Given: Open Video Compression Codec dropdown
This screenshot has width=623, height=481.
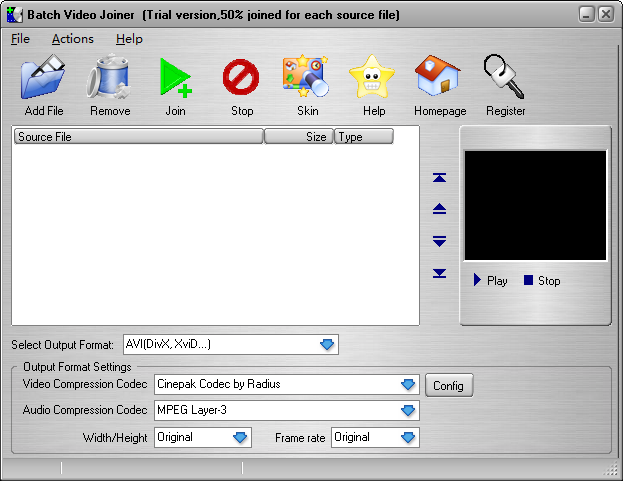Looking at the screenshot, I should (408, 385).
